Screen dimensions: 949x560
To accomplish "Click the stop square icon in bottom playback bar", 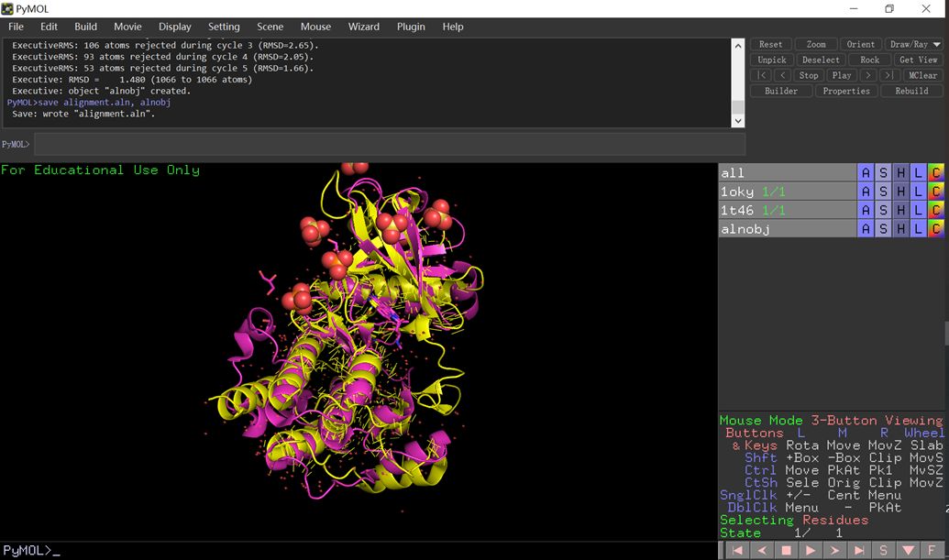I will [x=786, y=550].
